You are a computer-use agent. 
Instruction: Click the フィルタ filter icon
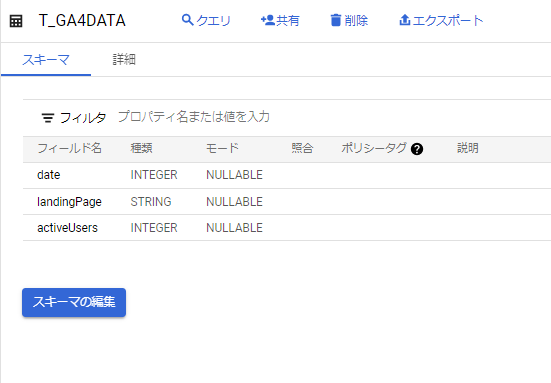[x=48, y=118]
